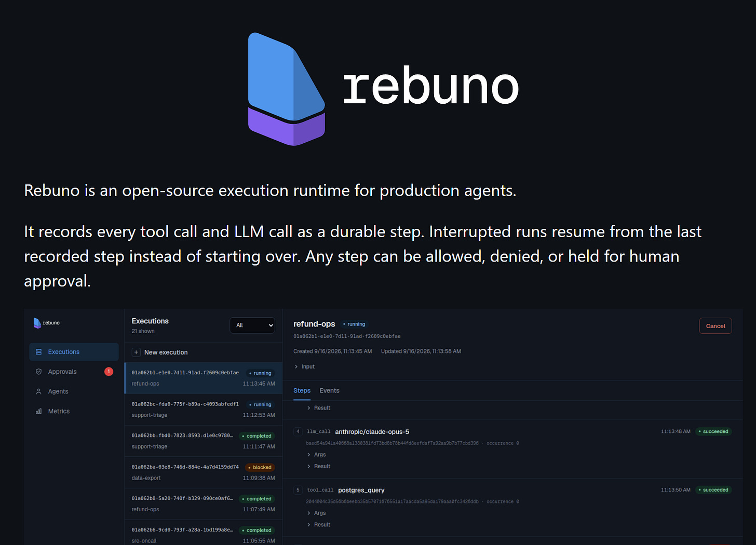The image size is (756, 545).
Task: Click the 21 shown count
Action: click(x=143, y=331)
